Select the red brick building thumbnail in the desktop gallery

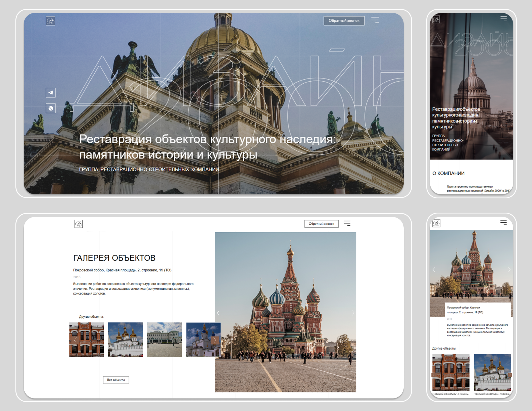pyautogui.click(x=87, y=340)
